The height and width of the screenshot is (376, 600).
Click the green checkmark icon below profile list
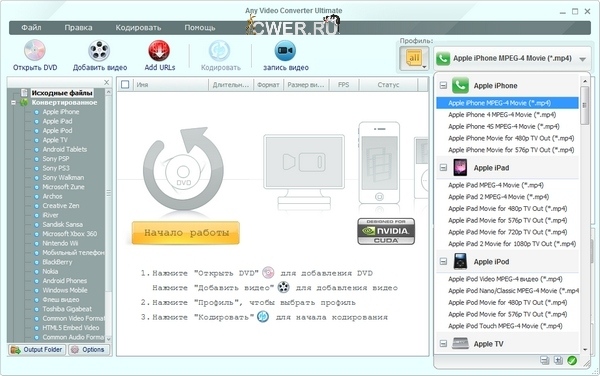[x=572, y=360]
